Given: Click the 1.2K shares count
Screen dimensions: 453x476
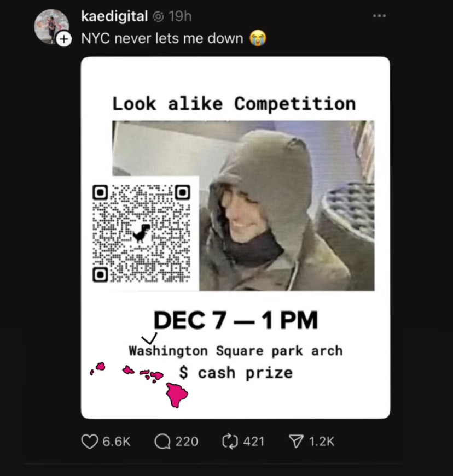Looking at the screenshot, I should point(322,442).
